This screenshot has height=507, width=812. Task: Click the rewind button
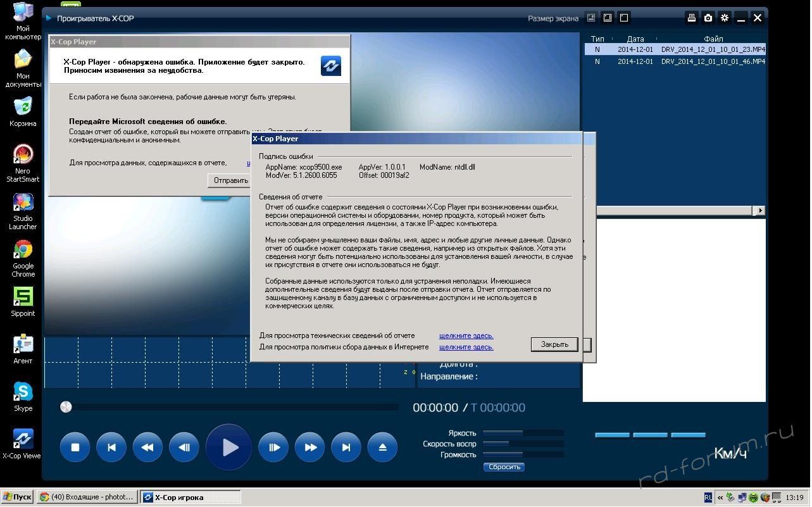[x=147, y=448]
